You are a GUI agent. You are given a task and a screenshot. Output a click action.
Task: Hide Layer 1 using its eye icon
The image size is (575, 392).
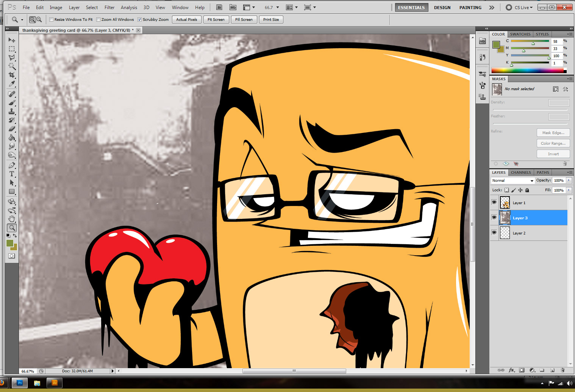tap(494, 203)
